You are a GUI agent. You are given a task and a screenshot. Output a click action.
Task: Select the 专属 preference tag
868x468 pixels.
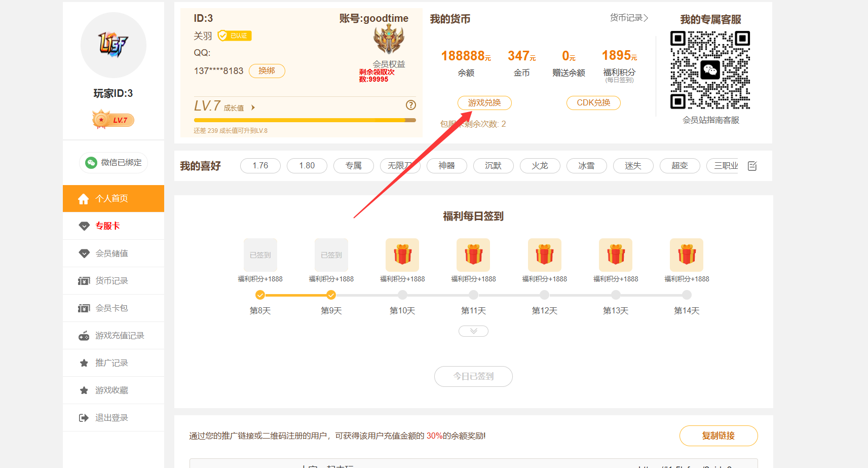354,166
